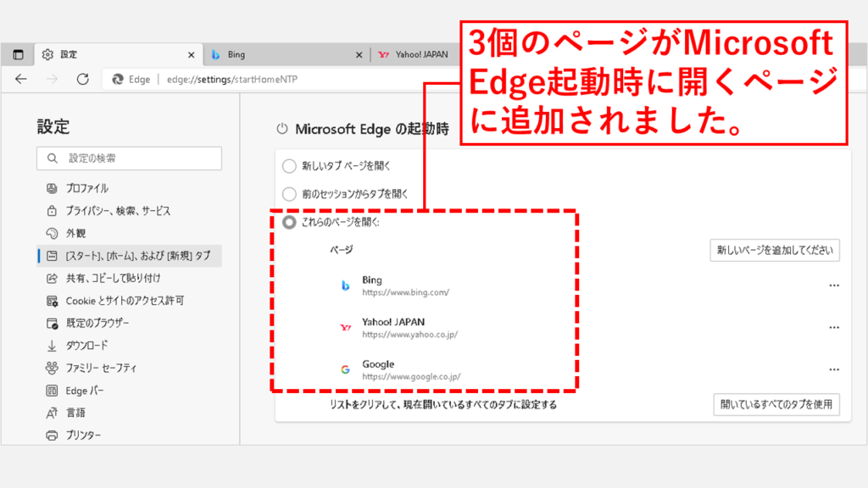Click the Bing favicon in pages list
Screen dimensions: 868x488
pyautogui.click(x=346, y=286)
